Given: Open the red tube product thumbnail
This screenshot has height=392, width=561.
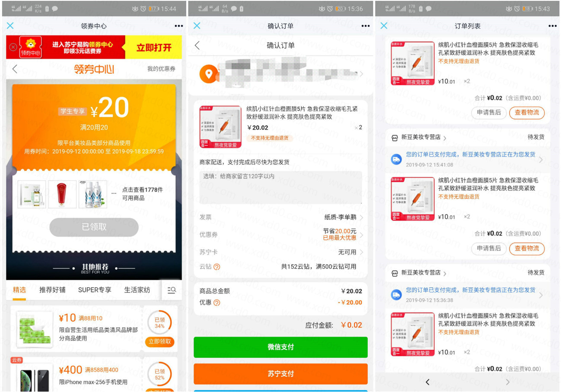Looking at the screenshot, I should [63, 194].
